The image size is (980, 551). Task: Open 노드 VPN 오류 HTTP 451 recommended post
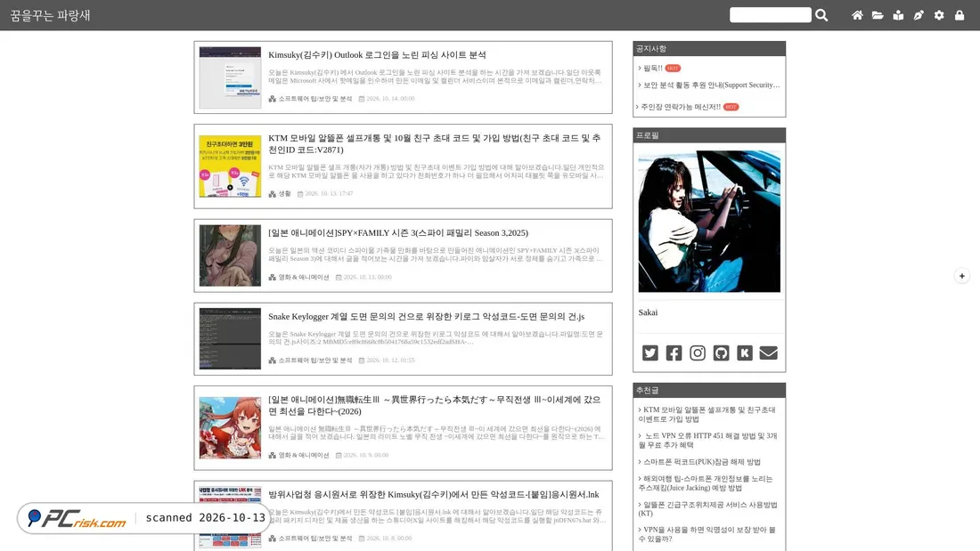(x=707, y=441)
